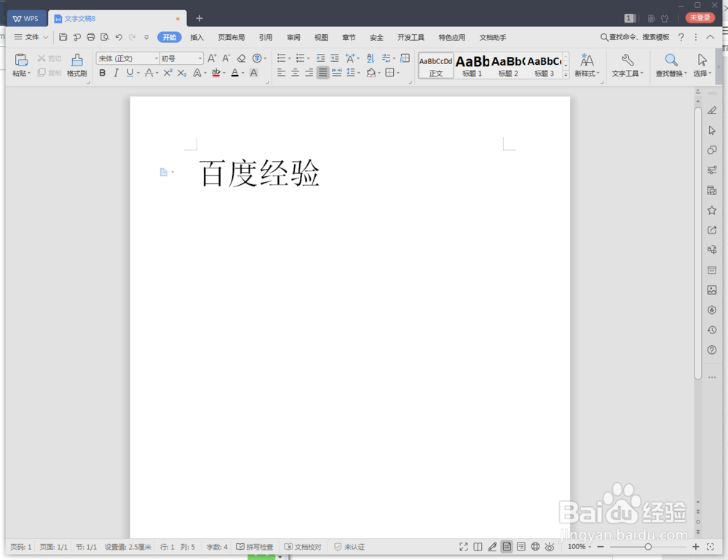Toggle Underline formatting
The width and height of the screenshot is (728, 560).
tap(130, 73)
